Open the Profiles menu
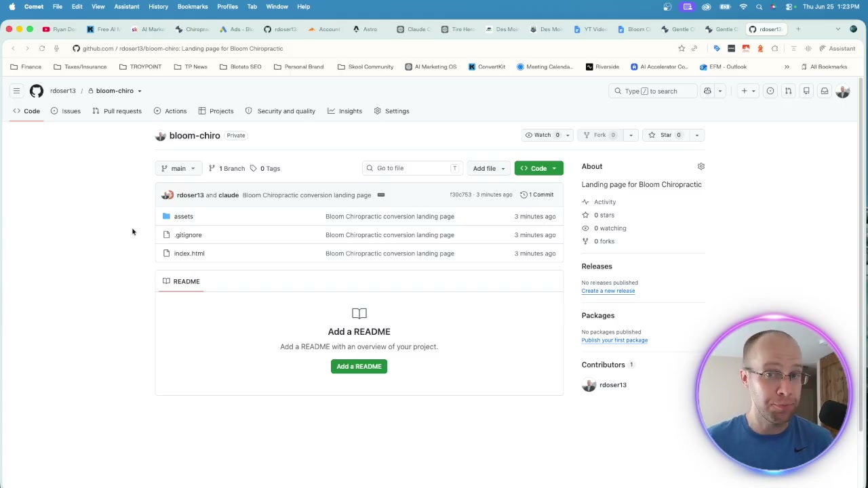Image resolution: width=868 pixels, height=488 pixels. [227, 7]
